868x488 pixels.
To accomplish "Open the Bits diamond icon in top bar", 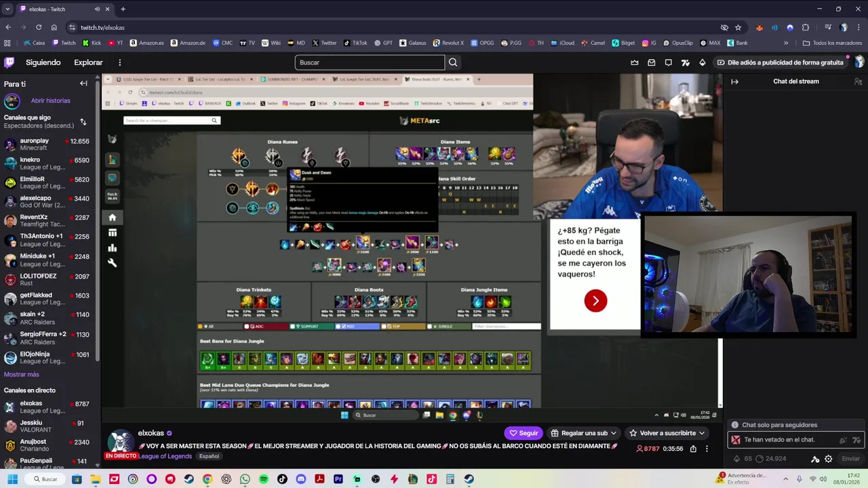I will (x=703, y=62).
